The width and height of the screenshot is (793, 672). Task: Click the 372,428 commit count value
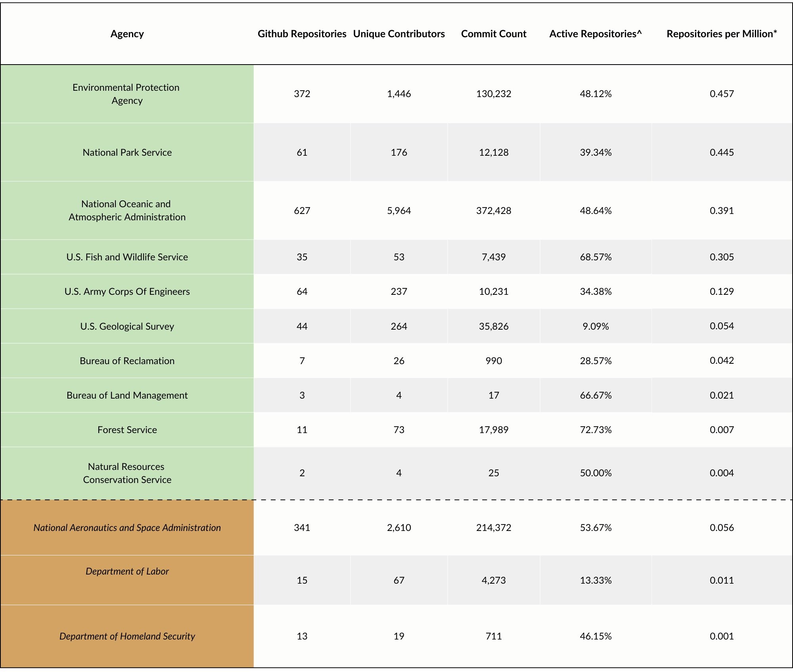pos(494,210)
